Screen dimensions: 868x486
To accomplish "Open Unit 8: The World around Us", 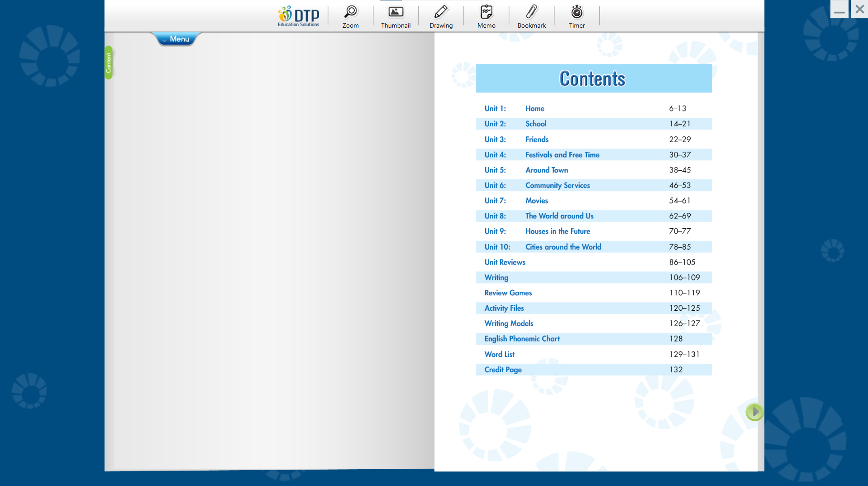I will [x=559, y=216].
